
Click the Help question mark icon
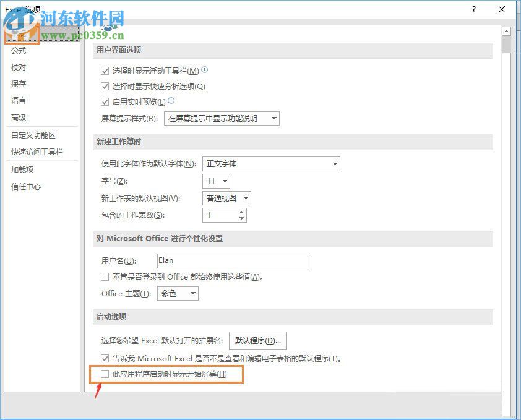pyautogui.click(x=473, y=9)
